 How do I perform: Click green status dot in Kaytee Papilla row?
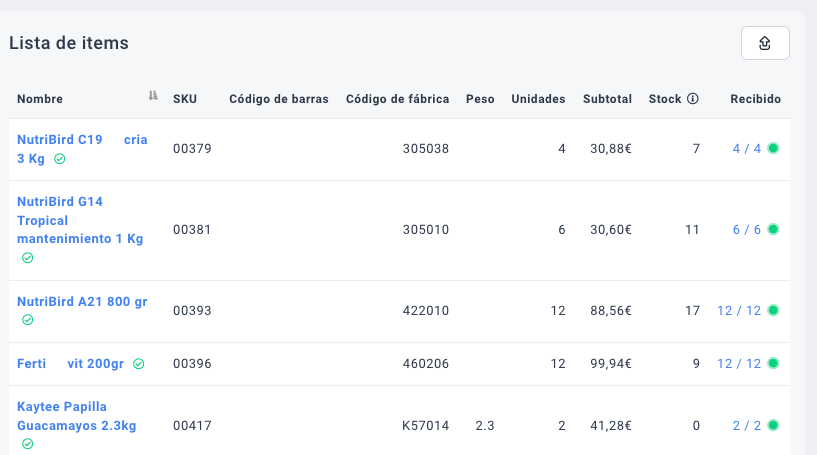[x=773, y=425]
